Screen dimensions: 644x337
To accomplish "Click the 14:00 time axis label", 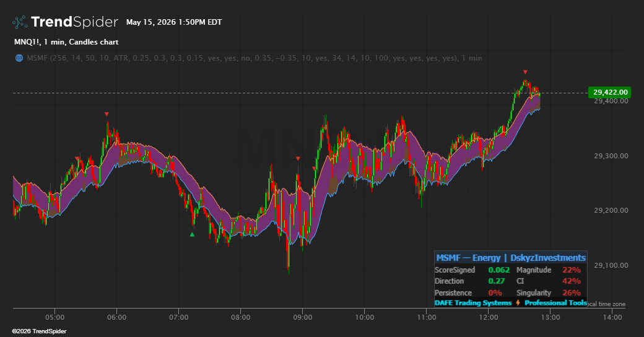I will coord(612,317).
